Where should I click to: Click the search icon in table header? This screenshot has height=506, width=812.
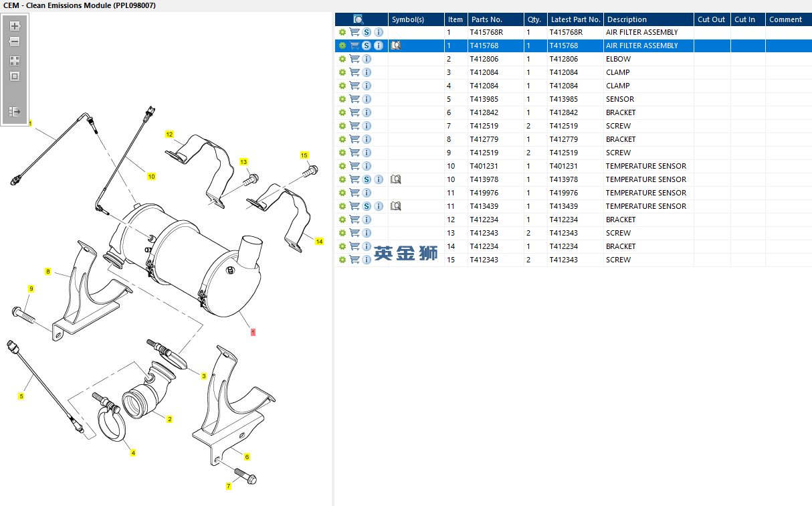(x=359, y=19)
